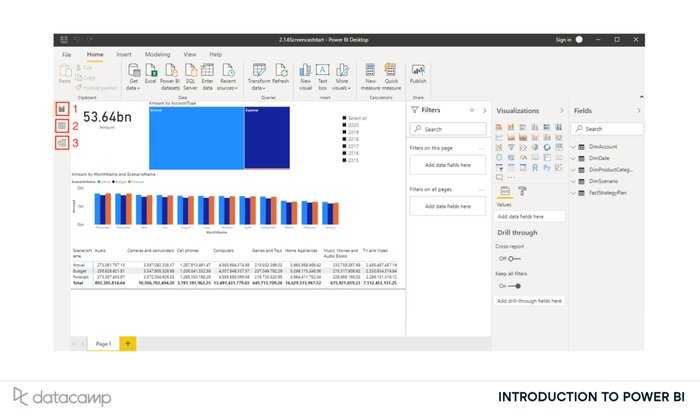This screenshot has height=417, width=700.
Task: Open the Fields well tab in Visualizations
Action: (505, 192)
